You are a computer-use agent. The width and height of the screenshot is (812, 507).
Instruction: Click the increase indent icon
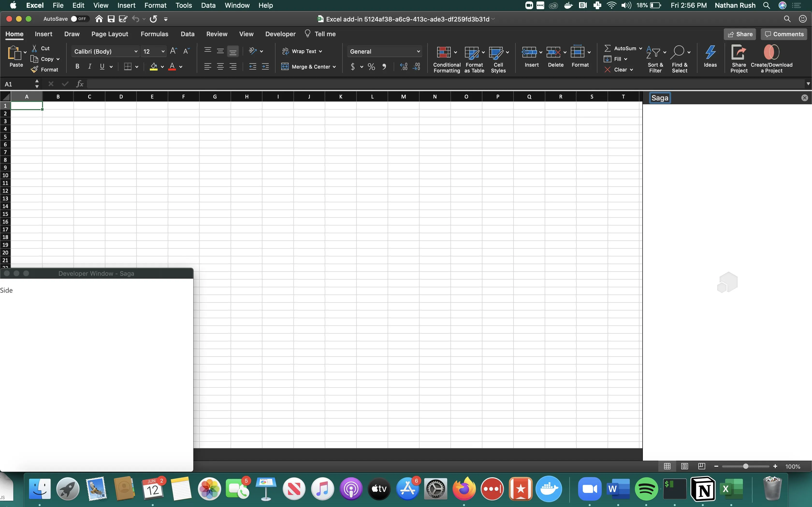[265, 66]
